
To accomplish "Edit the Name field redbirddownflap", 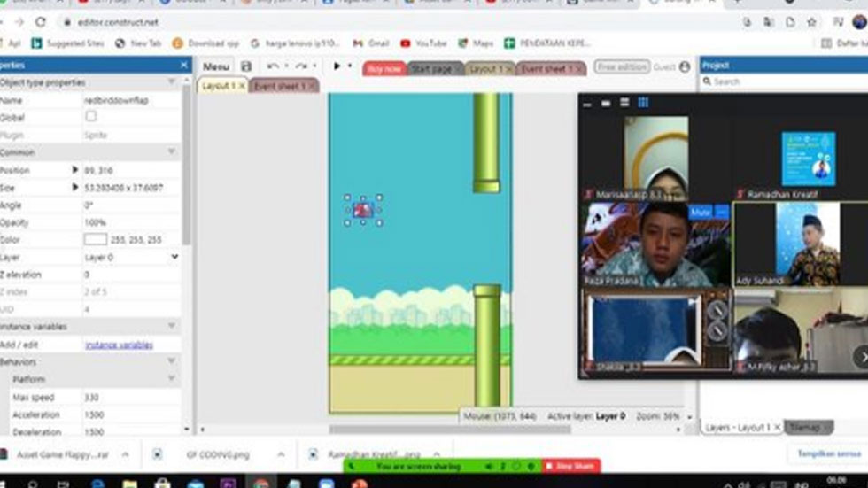I will pyautogui.click(x=131, y=100).
